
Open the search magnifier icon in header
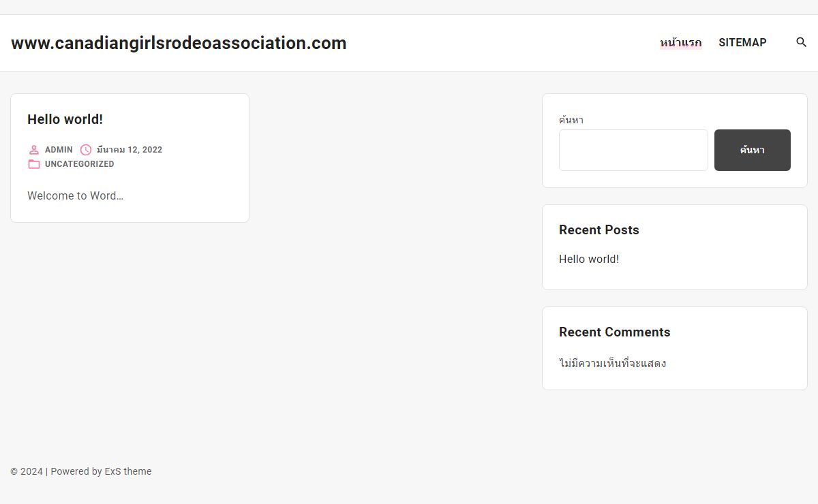(802, 42)
